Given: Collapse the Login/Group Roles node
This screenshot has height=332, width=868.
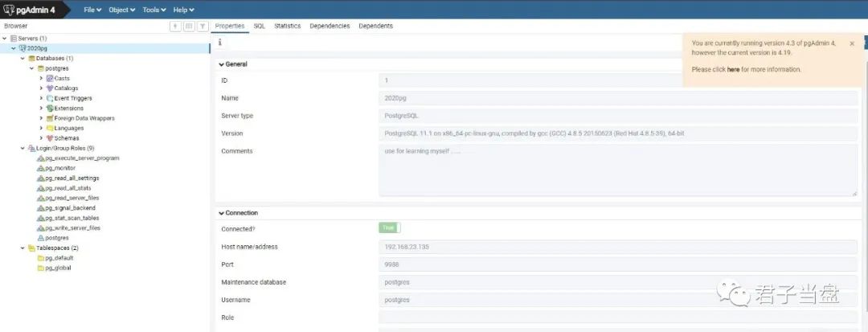Looking at the screenshot, I should 23,148.
